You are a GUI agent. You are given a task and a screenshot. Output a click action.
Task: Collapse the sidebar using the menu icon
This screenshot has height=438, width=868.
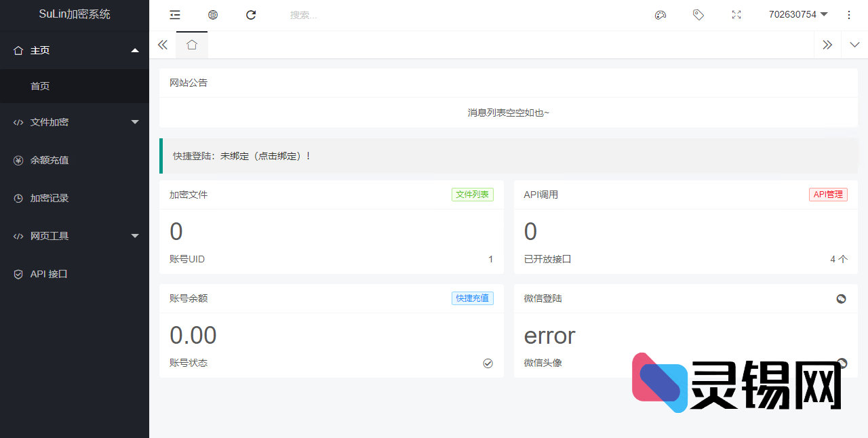[x=174, y=14]
